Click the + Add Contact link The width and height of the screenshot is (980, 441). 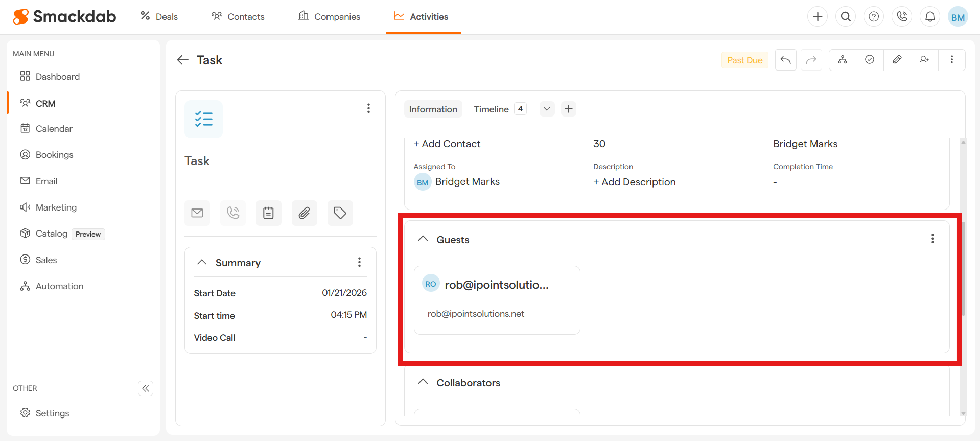click(447, 144)
